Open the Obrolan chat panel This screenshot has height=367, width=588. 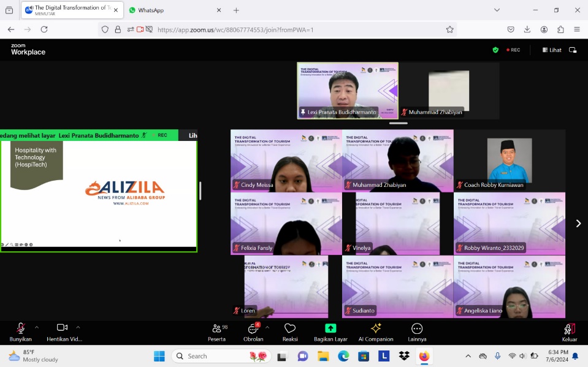(253, 332)
